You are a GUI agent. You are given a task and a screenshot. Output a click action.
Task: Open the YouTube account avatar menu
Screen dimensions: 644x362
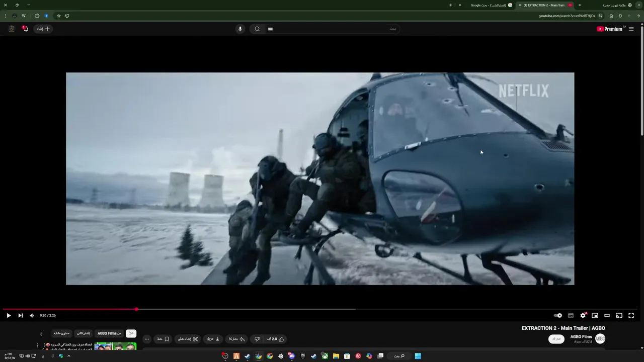pos(12,29)
